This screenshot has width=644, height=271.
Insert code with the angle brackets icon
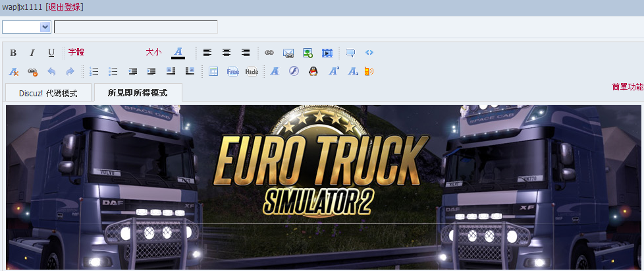tap(369, 53)
